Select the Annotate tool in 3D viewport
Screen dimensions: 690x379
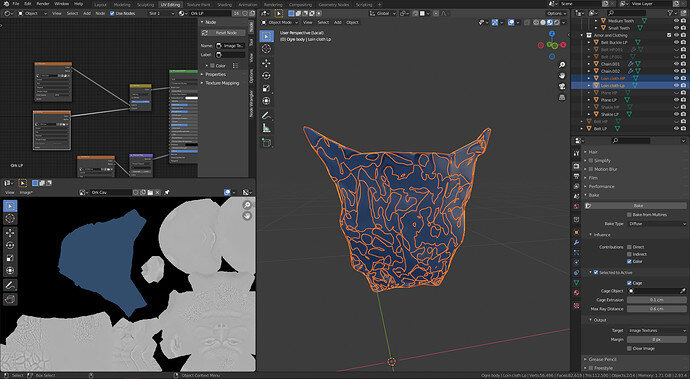[266, 115]
